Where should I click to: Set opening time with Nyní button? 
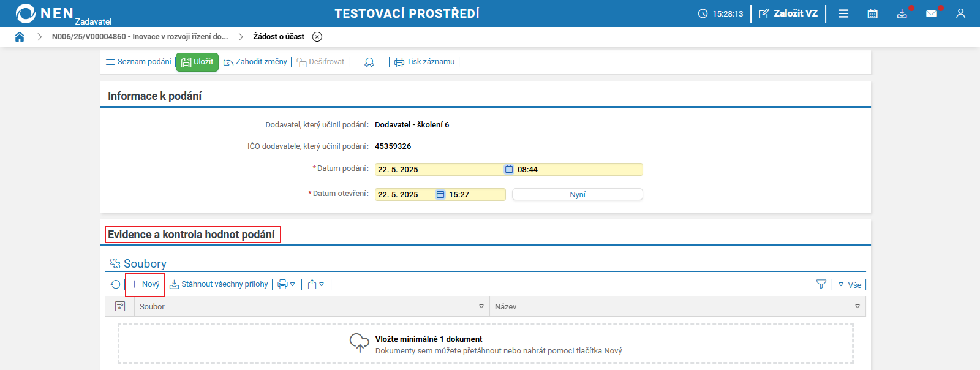578,195
